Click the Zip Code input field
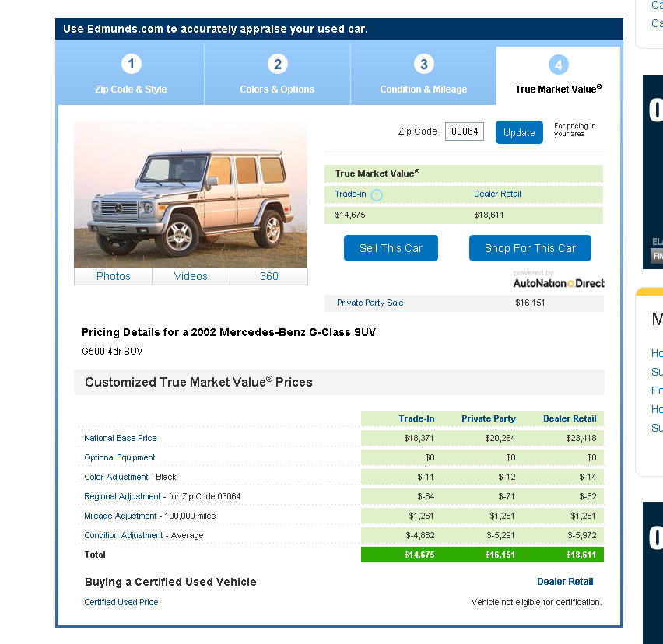The width and height of the screenshot is (663, 644). [x=465, y=131]
